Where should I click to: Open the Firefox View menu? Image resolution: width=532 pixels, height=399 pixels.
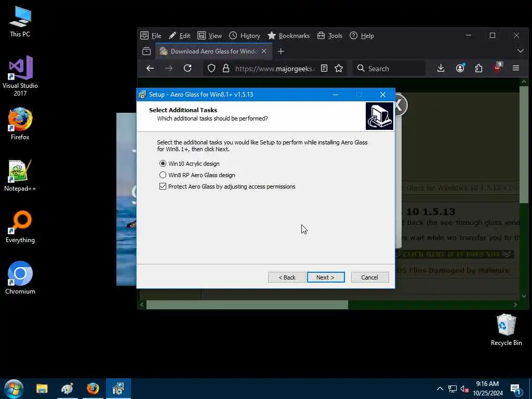(210, 36)
